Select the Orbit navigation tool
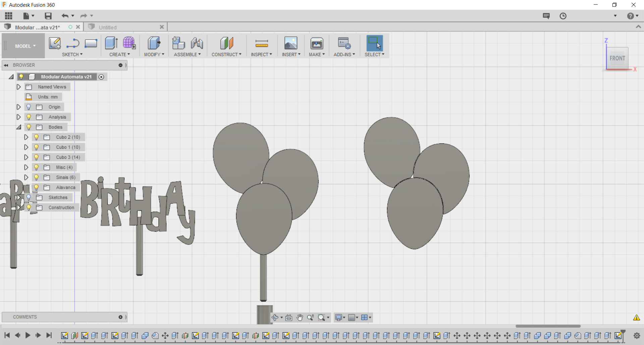This screenshot has width=644, height=345. point(275,318)
